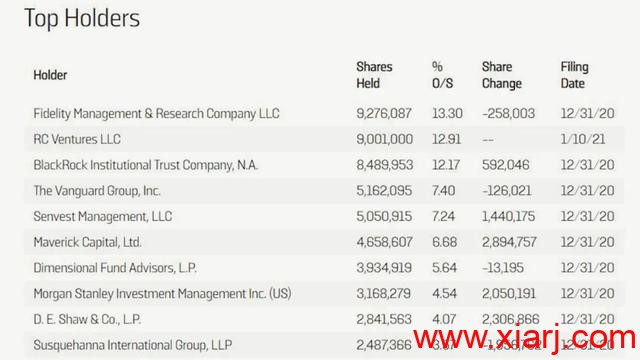Click Dimensional Fund Advisors, L.P.
The image size is (640, 360).
[x=115, y=268]
